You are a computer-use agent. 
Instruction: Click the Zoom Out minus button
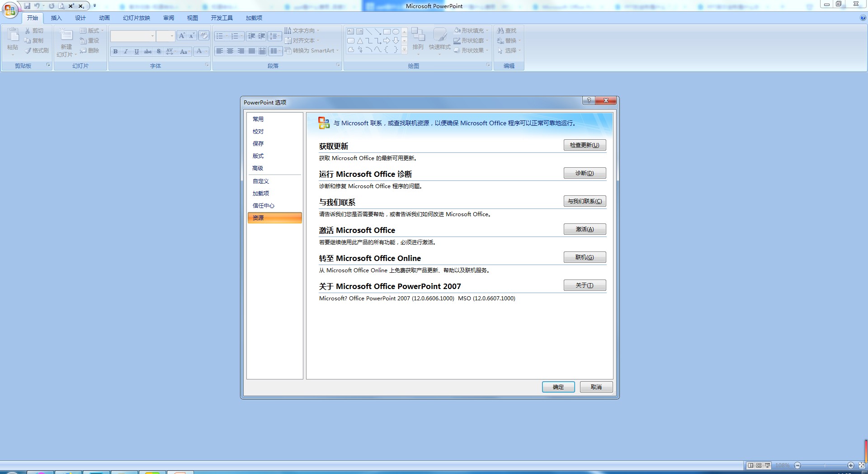click(x=797, y=465)
